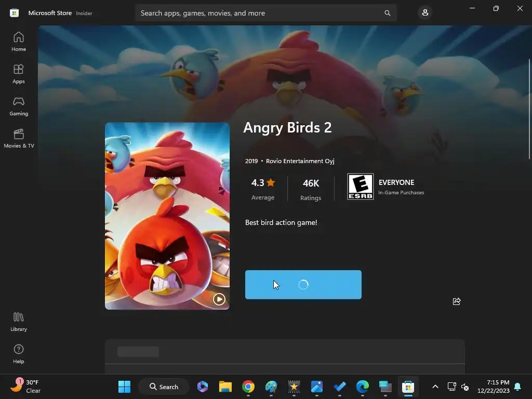532x399 pixels.
Task: Show hidden system tray icons
Action: [435, 387]
